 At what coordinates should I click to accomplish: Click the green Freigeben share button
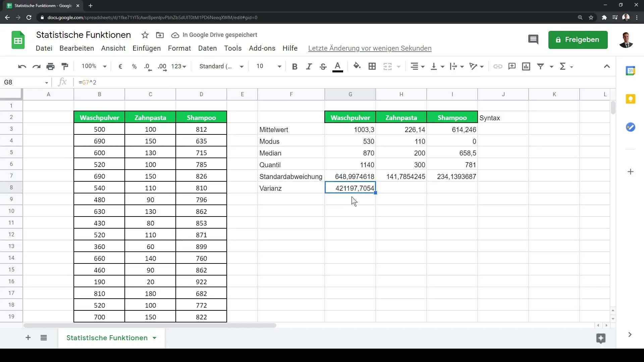click(x=578, y=40)
